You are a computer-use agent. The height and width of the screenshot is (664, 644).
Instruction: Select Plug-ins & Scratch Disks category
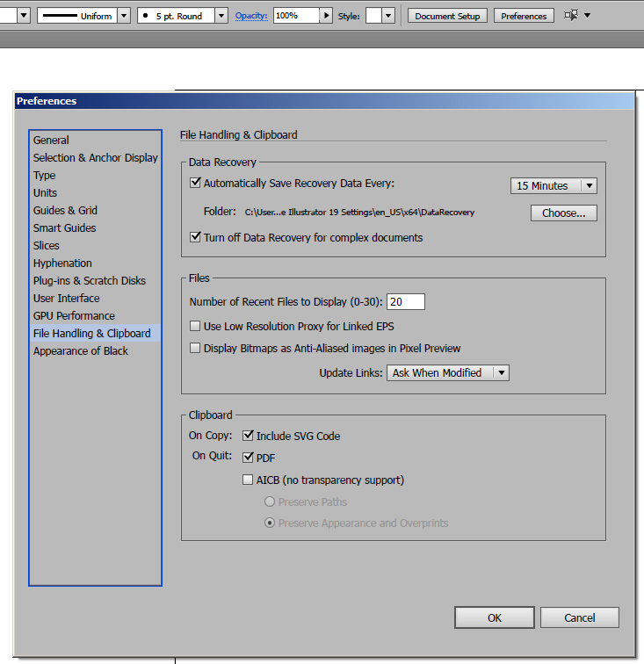[95, 280]
